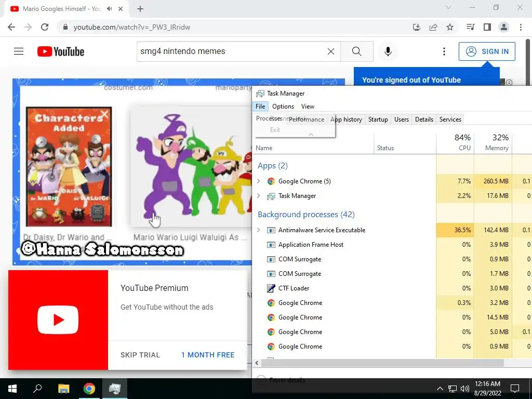This screenshot has height=399, width=532.
Task: Open Chrome media controls icon
Action: point(471,27)
